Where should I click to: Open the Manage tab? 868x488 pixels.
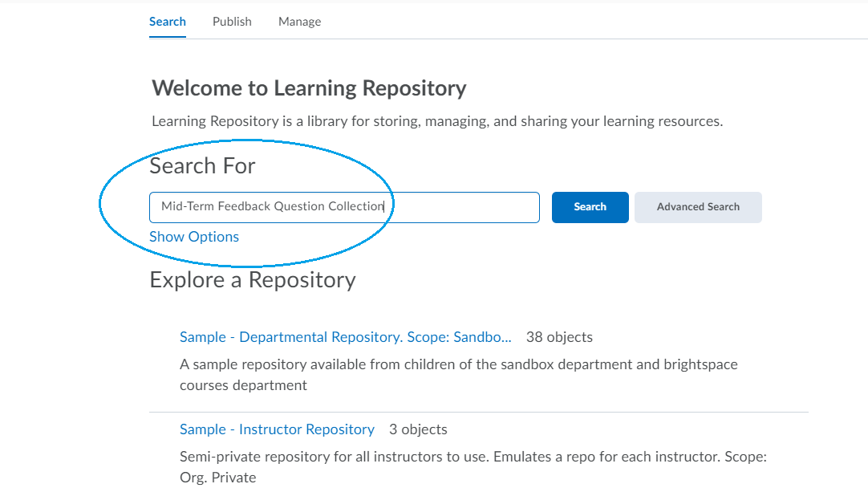coord(299,22)
